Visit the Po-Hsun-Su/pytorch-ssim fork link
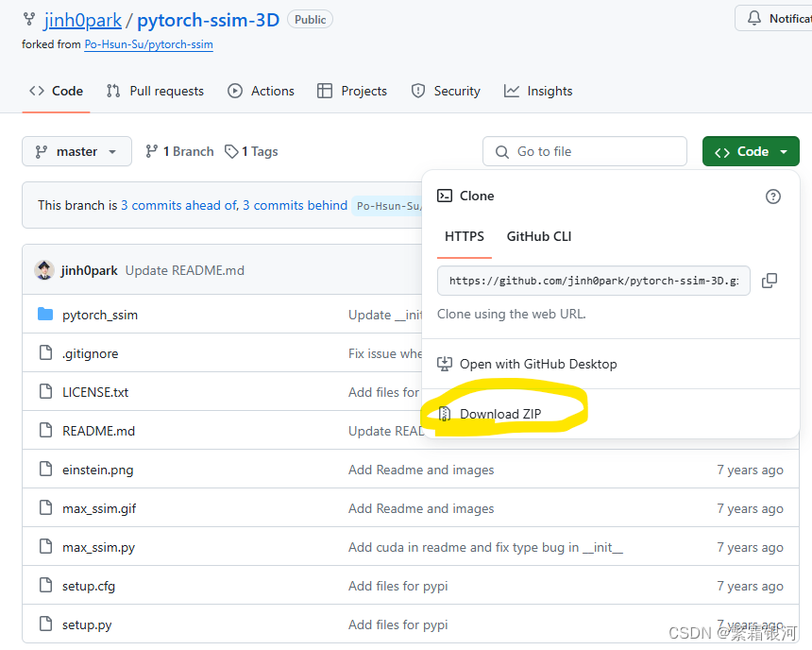Screen dimensions: 812x650 pyautogui.click(x=148, y=43)
